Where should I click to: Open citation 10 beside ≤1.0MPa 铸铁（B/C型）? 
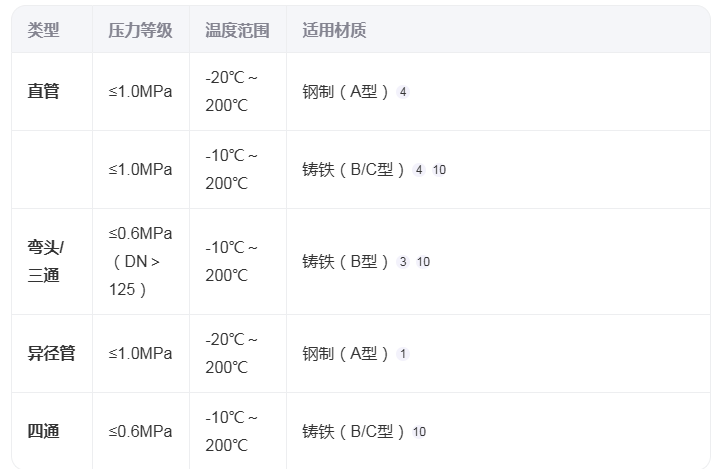tap(439, 170)
